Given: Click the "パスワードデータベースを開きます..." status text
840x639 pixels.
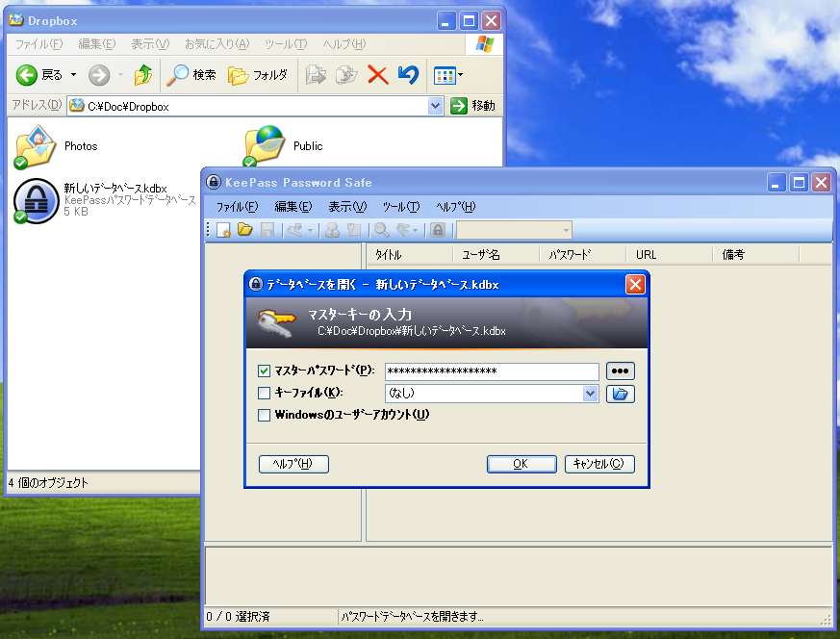Looking at the screenshot, I should coord(413,617).
